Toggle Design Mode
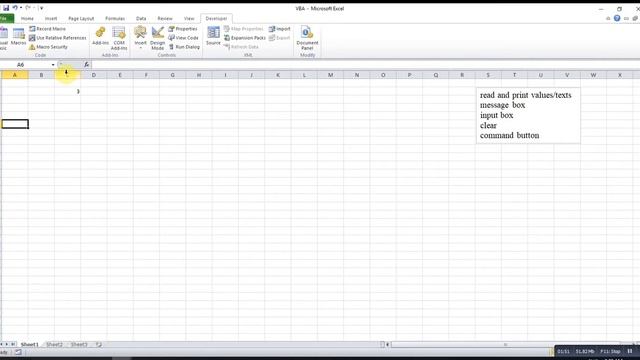The width and height of the screenshot is (640, 360). (x=158, y=38)
